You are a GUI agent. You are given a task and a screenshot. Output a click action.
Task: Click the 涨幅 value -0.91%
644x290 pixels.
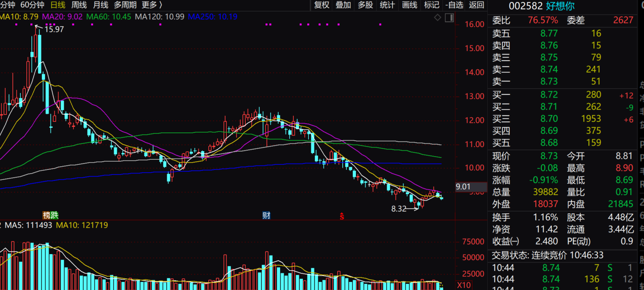pyautogui.click(x=543, y=180)
